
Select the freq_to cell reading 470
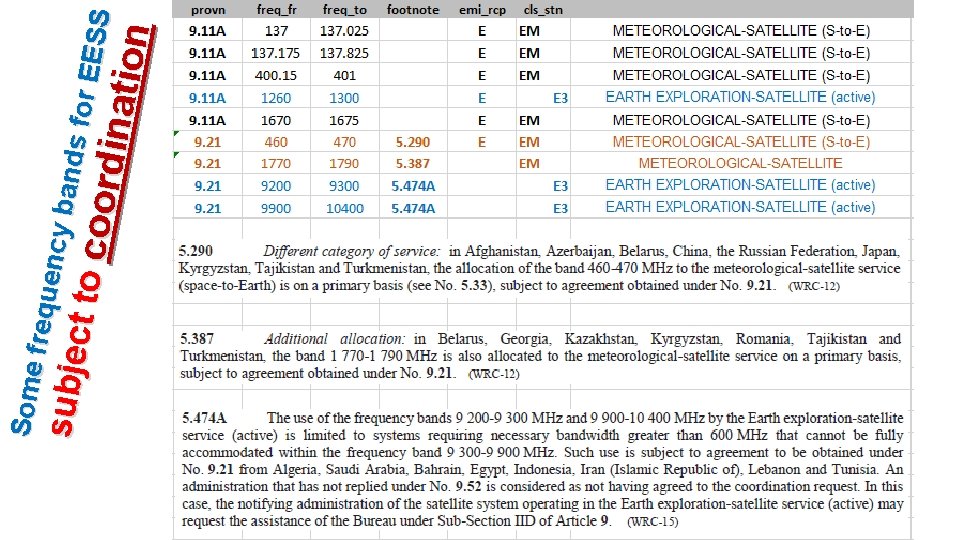pos(345,142)
